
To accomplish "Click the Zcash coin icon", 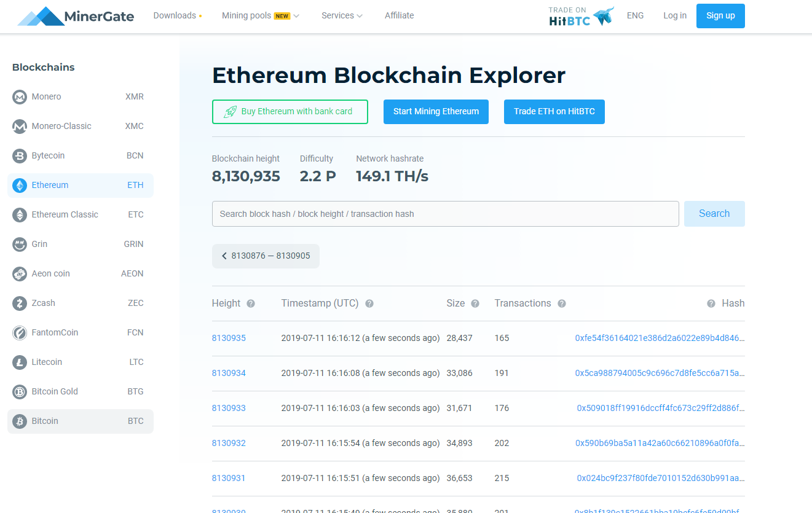I will point(20,303).
